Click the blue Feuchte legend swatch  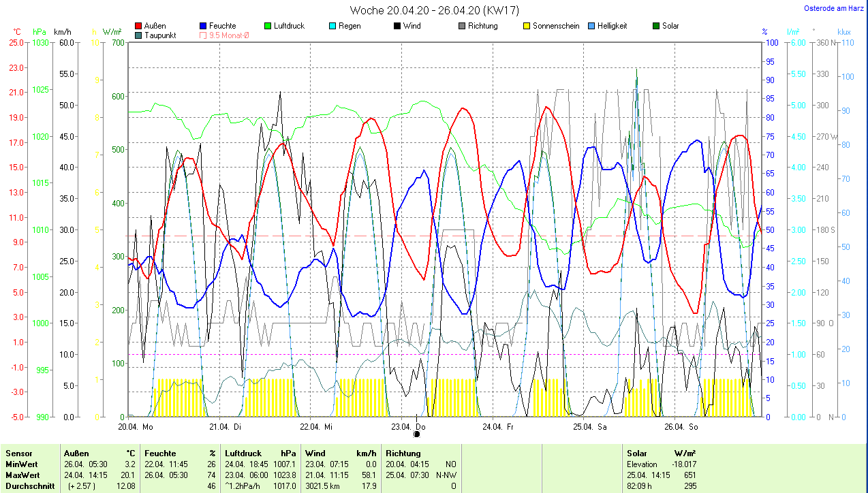tap(204, 26)
